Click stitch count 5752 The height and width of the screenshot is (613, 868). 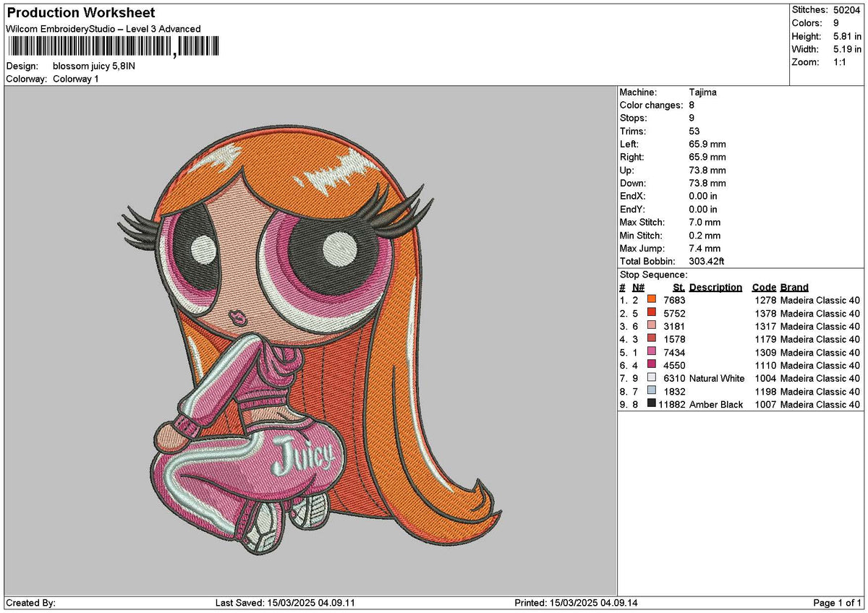674,314
